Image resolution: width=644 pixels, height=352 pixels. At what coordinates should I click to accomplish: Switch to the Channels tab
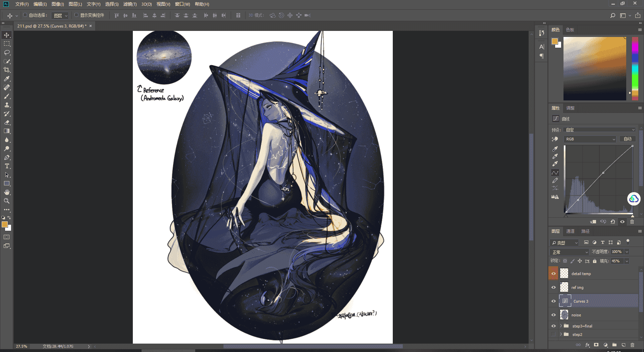click(x=570, y=231)
